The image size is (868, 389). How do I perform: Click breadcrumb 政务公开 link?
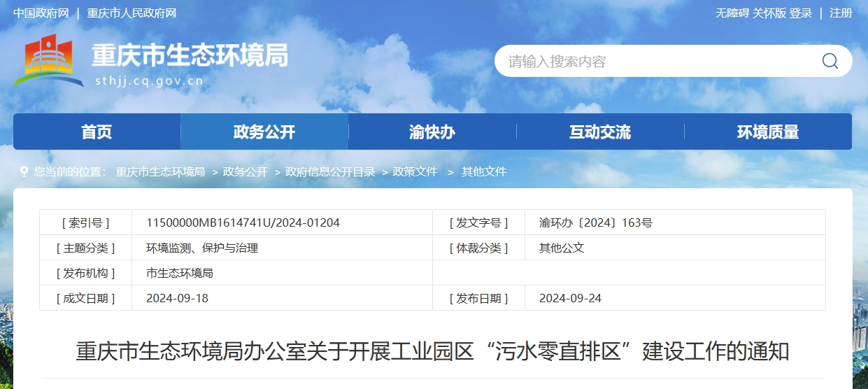246,171
